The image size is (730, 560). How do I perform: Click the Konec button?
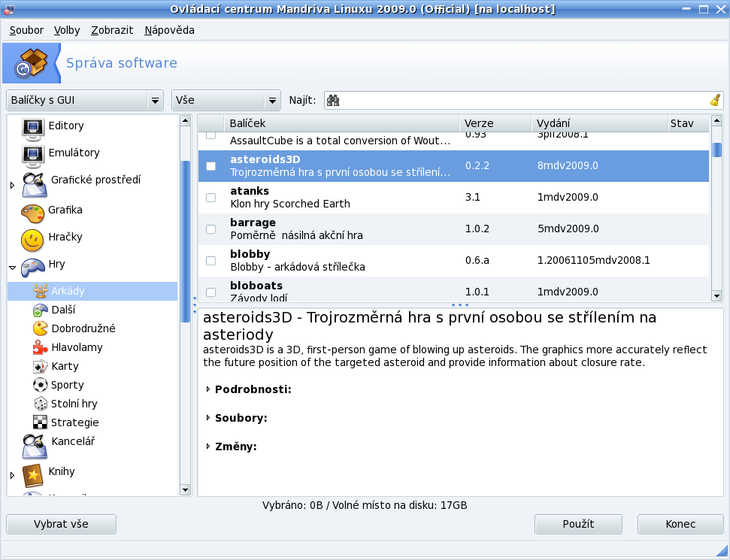[680, 524]
